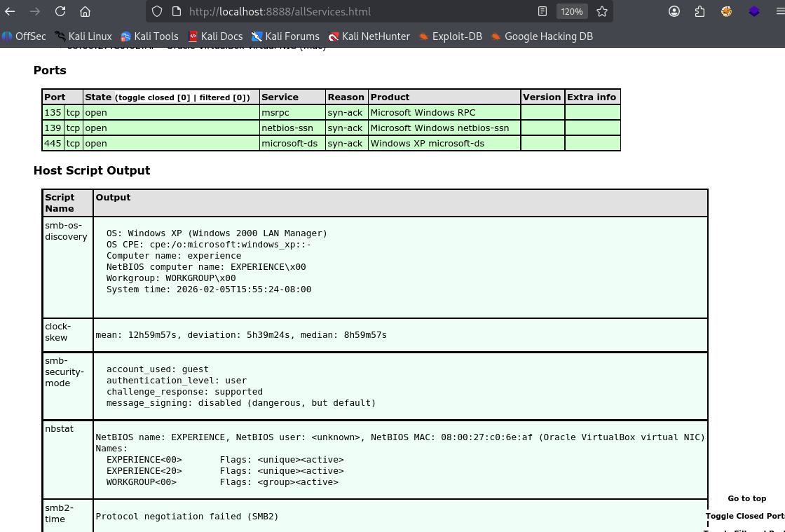The height and width of the screenshot is (532, 785).
Task: Toggle closed [0] ports in State header
Action: tap(153, 97)
